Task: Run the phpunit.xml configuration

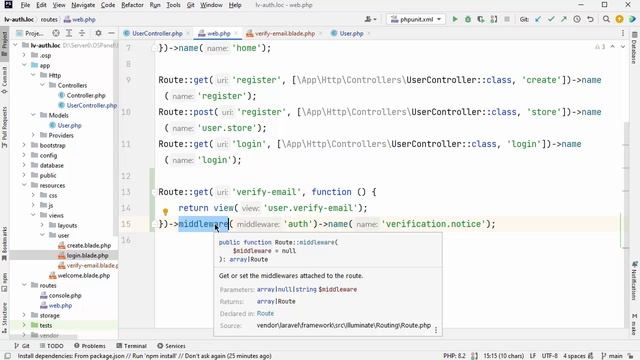Action: pyautogui.click(x=455, y=19)
